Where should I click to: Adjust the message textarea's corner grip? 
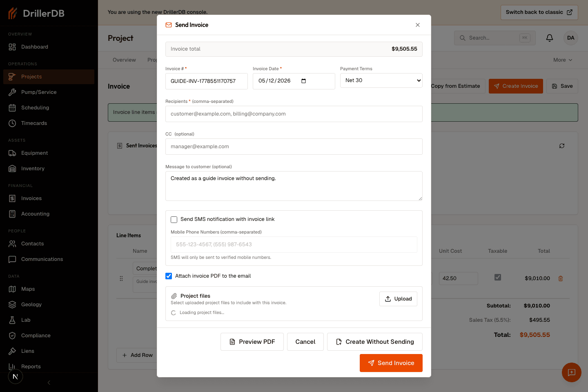click(x=420, y=198)
